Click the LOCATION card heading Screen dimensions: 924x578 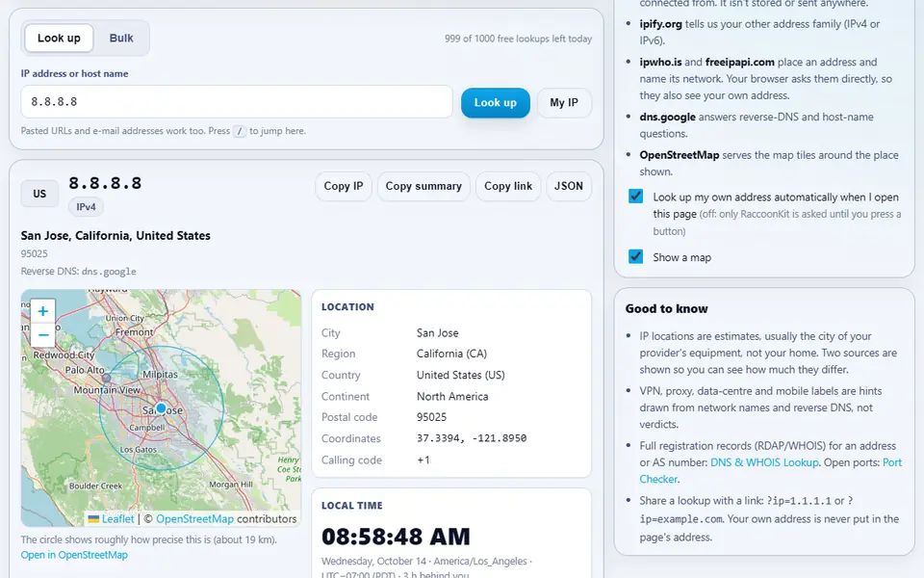coord(347,307)
